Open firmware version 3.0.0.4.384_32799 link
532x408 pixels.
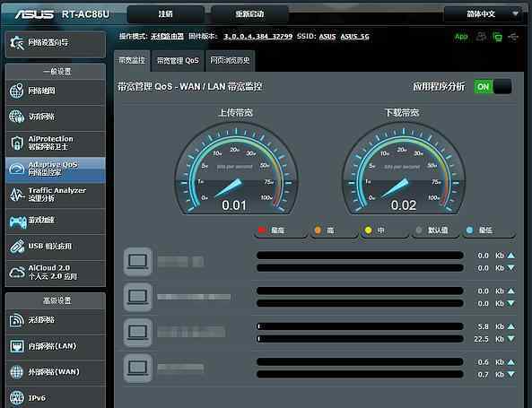pyautogui.click(x=257, y=36)
